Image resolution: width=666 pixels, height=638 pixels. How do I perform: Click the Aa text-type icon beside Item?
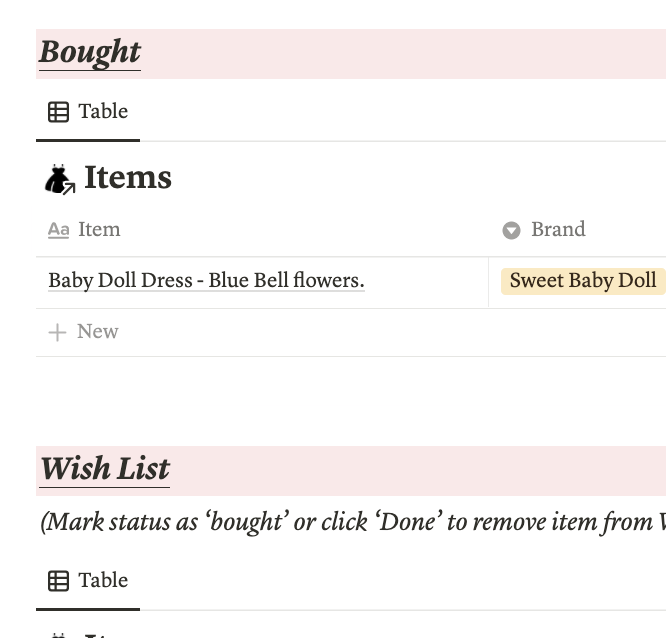pos(59,230)
